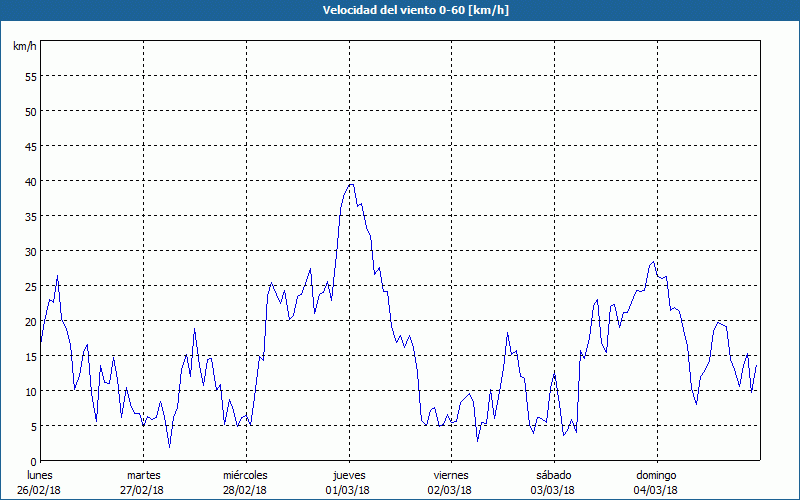Select the viernes 02/03/18 date label
The width and height of the screenshot is (800, 500).
click(x=451, y=482)
